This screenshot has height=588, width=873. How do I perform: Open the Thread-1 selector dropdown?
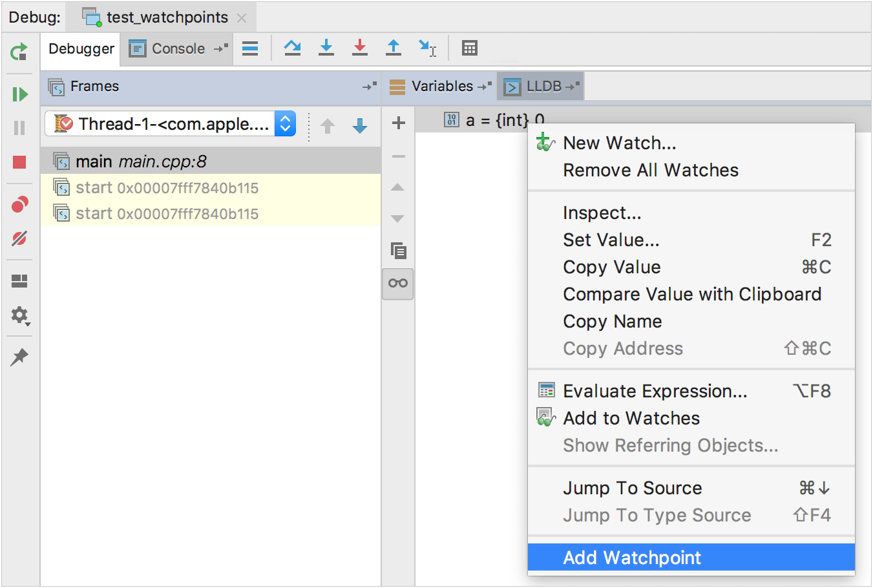click(x=171, y=124)
